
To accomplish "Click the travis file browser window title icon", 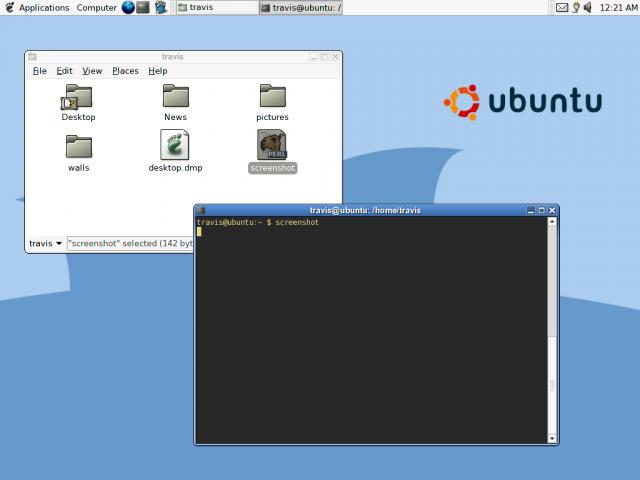I will pyautogui.click(x=32, y=57).
